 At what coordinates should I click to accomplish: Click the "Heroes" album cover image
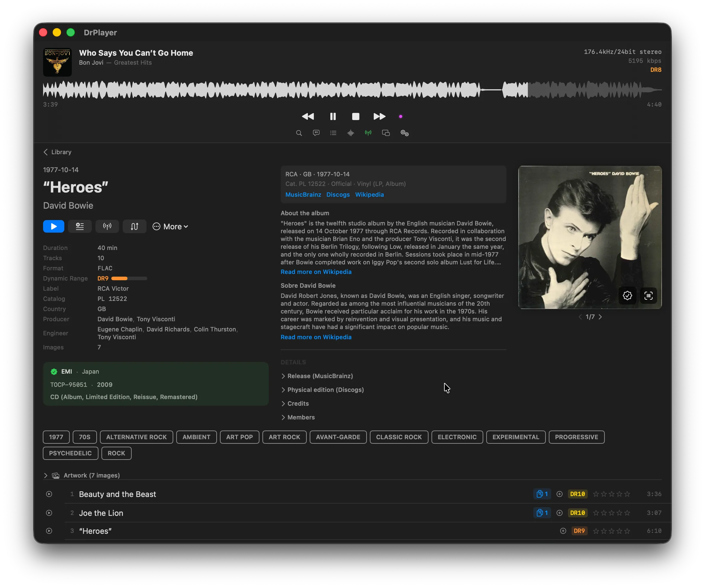pyautogui.click(x=590, y=237)
